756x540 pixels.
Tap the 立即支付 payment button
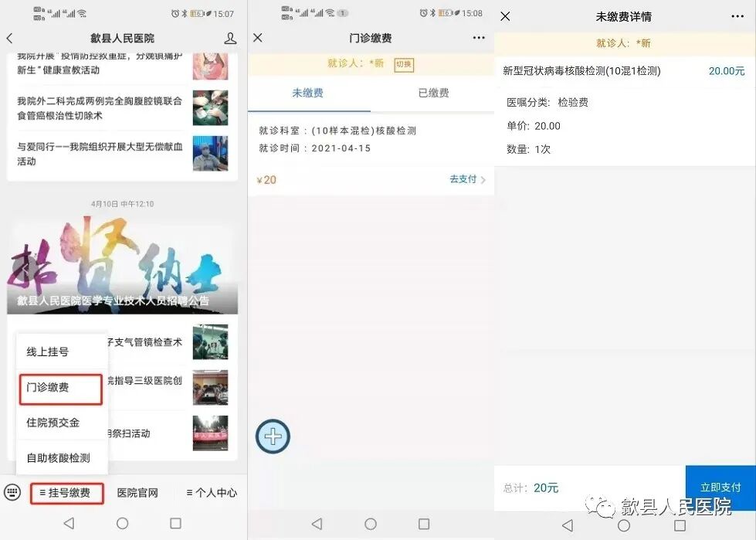pos(720,487)
